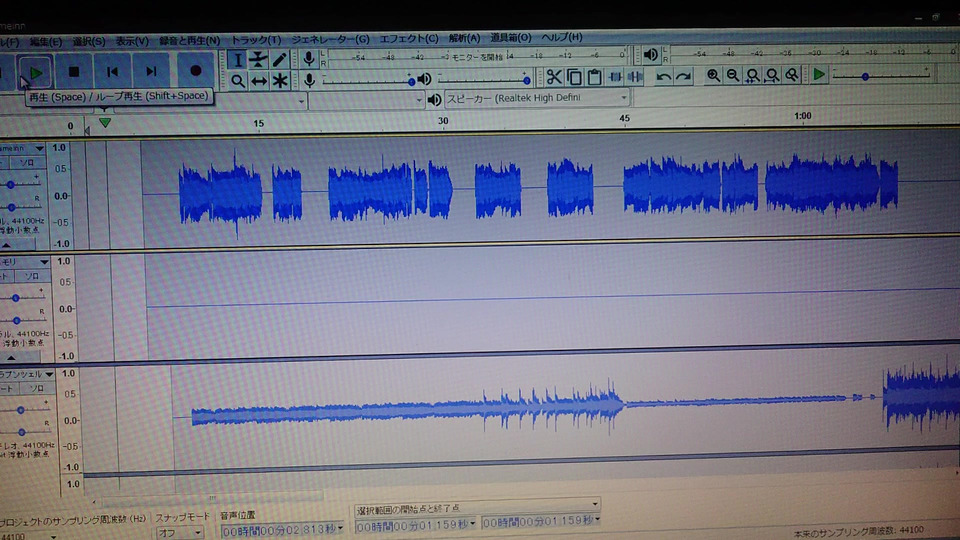960x540 pixels.
Task: Open the エフェクト(C) menu
Action: 408,39
